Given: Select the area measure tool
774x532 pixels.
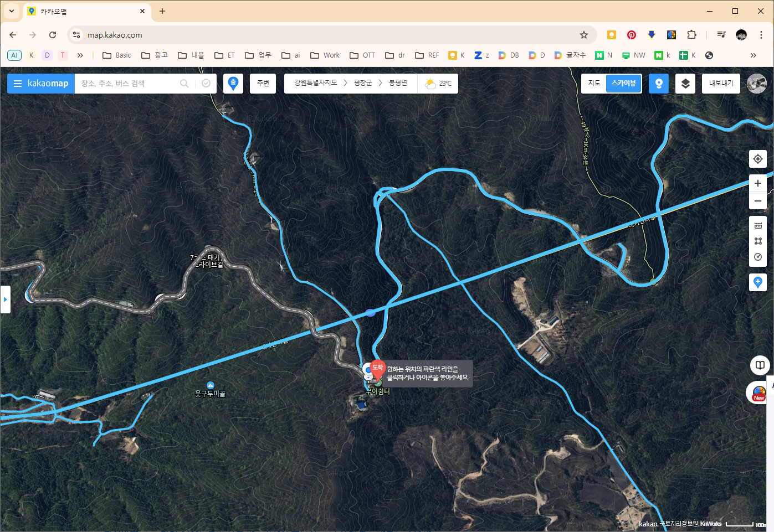Looking at the screenshot, I should pos(758,241).
